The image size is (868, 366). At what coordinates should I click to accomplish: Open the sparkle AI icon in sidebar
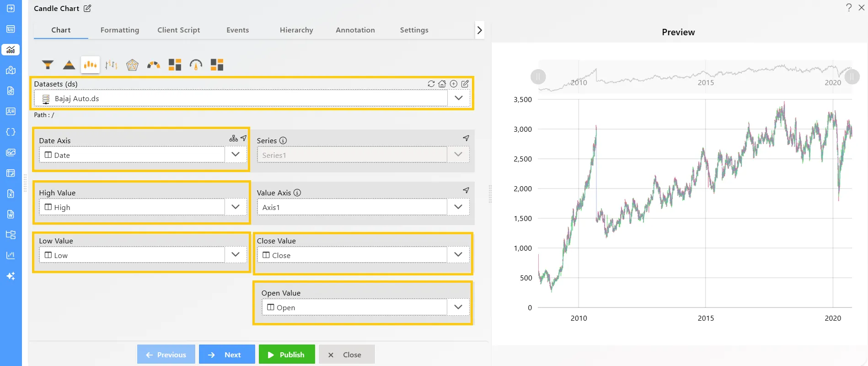point(11,276)
